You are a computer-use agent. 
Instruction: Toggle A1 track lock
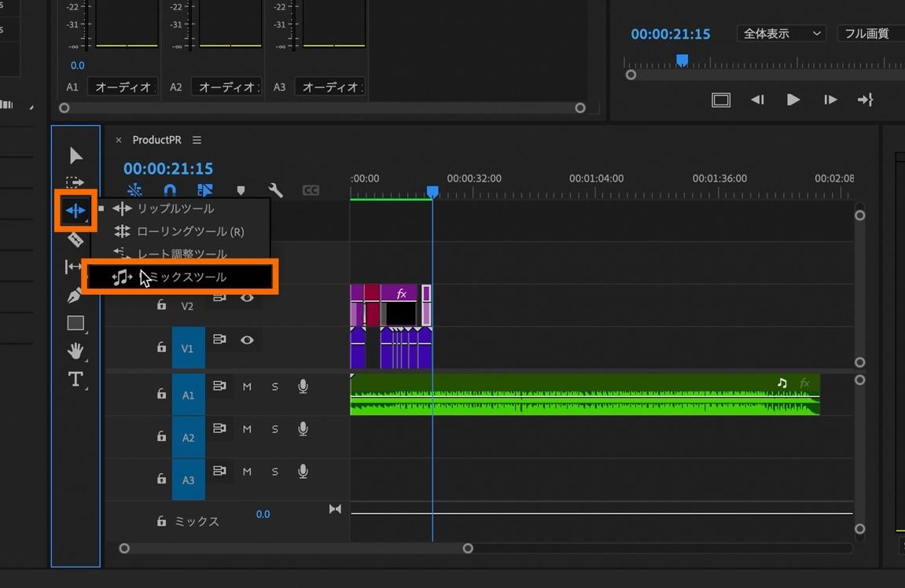point(162,394)
